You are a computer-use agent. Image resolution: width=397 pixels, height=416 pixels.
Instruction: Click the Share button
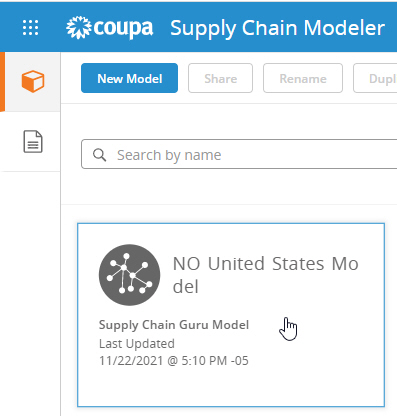click(x=220, y=78)
